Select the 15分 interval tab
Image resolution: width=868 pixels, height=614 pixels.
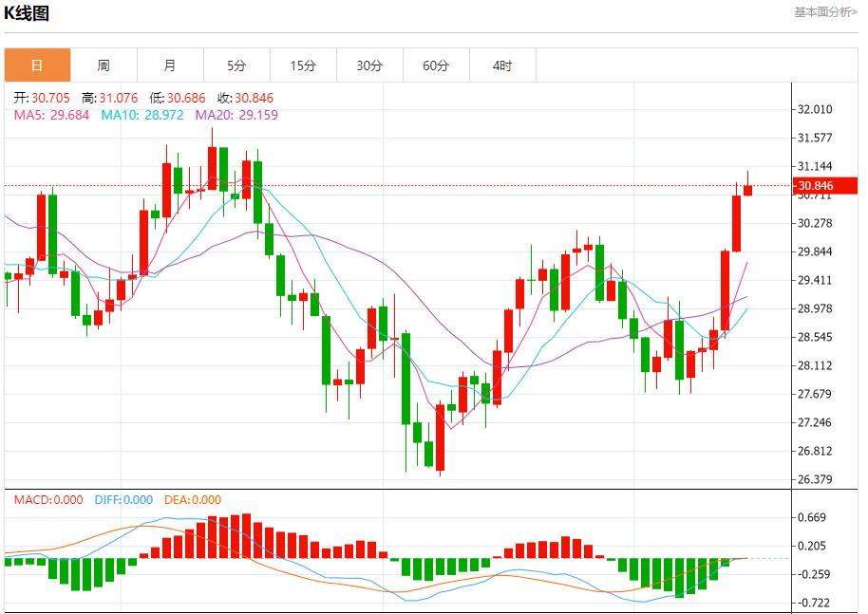tap(303, 65)
